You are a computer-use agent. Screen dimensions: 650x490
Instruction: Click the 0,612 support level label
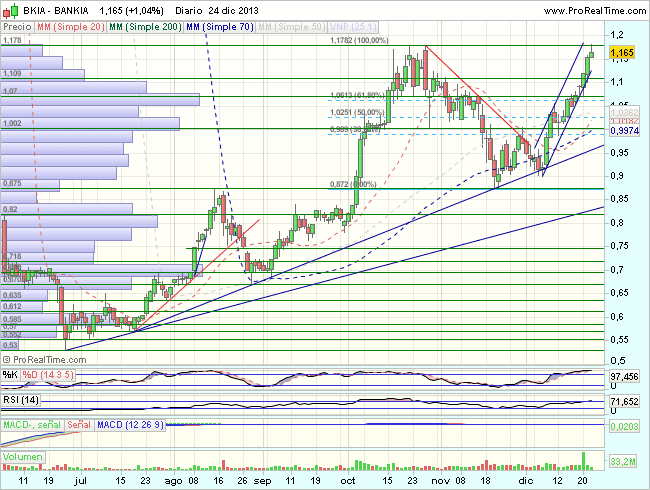click(x=12, y=306)
